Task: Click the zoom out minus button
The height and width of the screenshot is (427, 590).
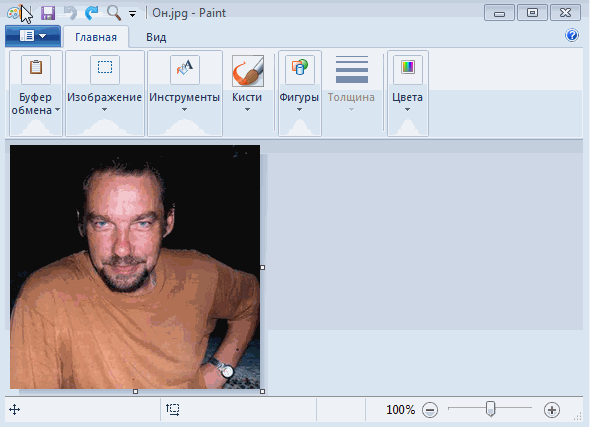Action: point(430,410)
